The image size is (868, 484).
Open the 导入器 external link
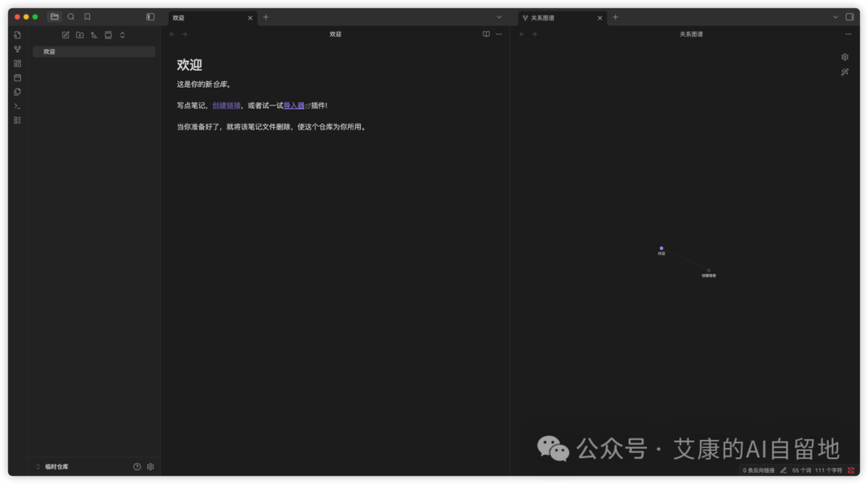tap(294, 105)
